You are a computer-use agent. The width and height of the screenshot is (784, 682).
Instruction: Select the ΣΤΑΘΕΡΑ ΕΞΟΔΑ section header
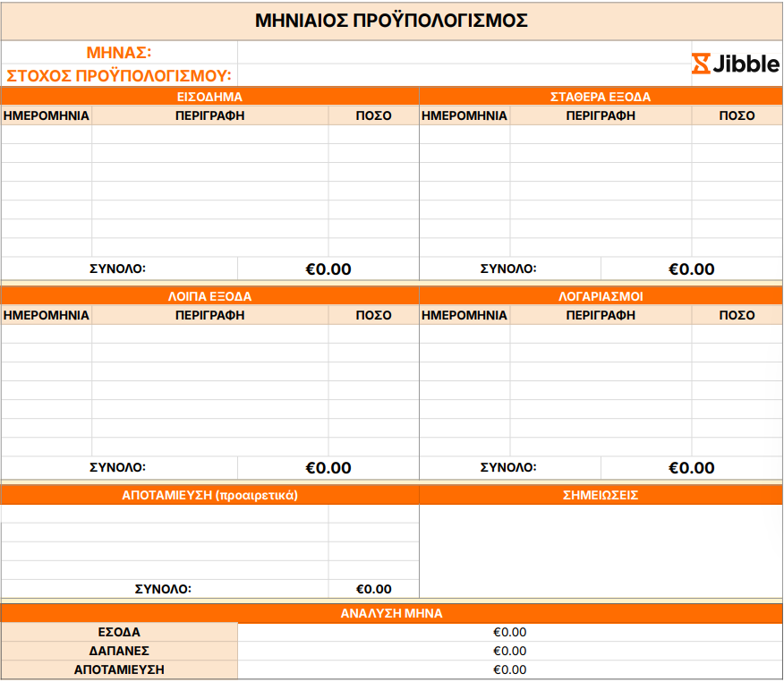coord(601,97)
